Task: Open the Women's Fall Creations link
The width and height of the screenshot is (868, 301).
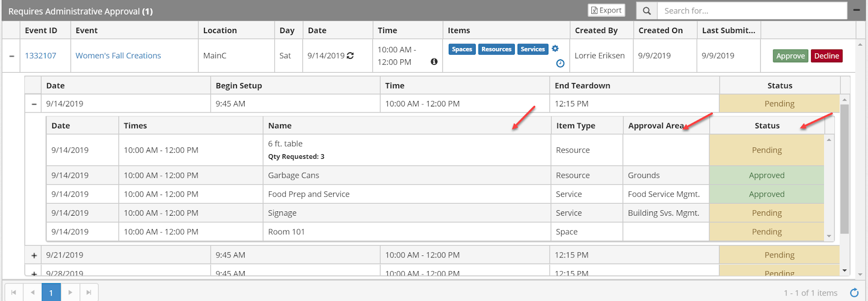Action: coord(118,55)
